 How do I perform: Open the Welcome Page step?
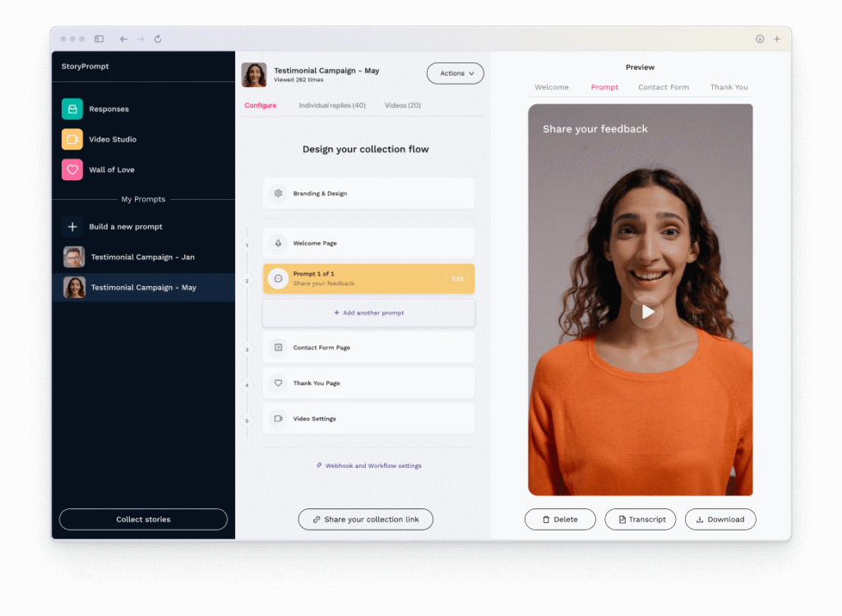click(369, 243)
